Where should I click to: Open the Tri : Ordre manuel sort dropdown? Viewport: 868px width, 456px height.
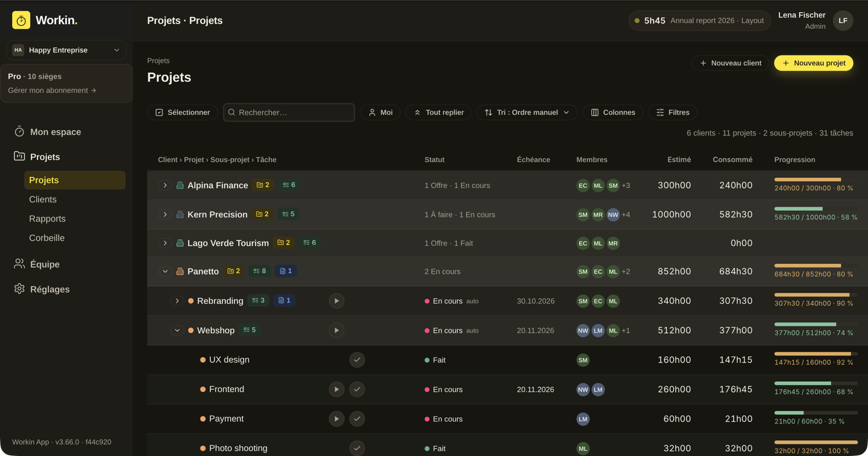pos(527,113)
